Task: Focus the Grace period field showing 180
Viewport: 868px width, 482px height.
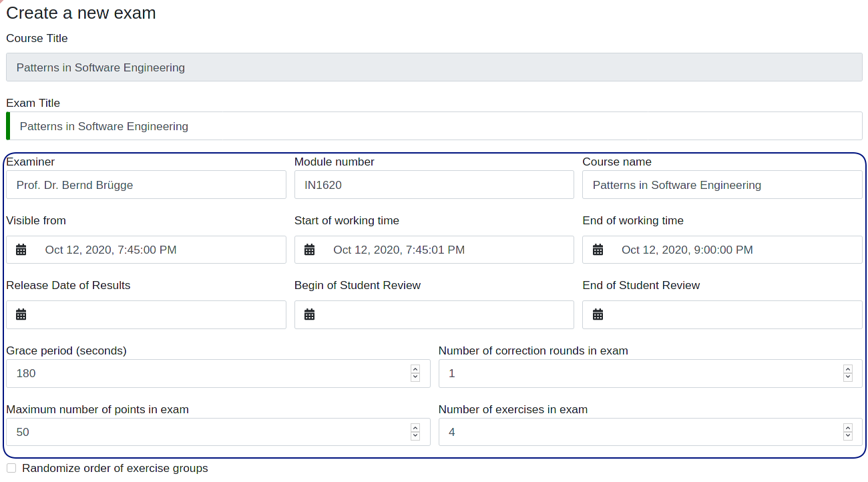Action: point(218,373)
